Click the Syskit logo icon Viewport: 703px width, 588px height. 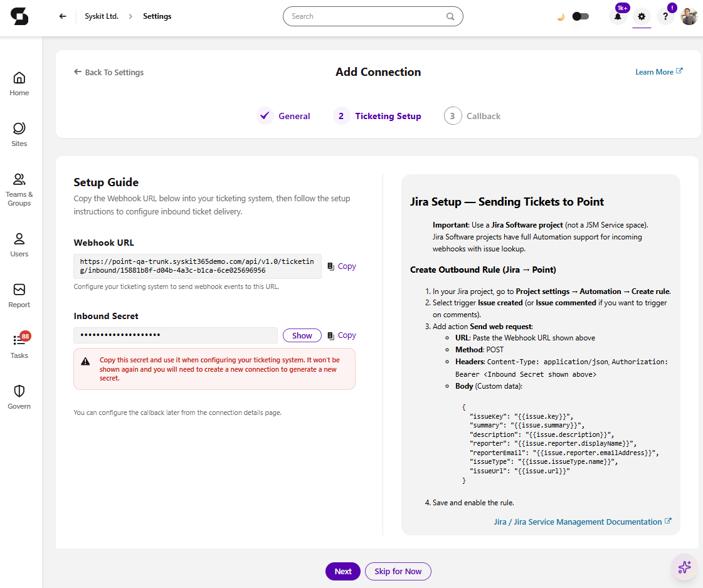tap(19, 16)
